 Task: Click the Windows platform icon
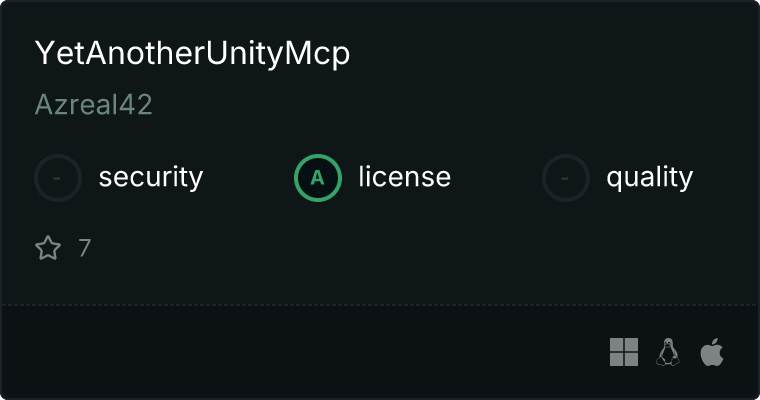[624, 352]
